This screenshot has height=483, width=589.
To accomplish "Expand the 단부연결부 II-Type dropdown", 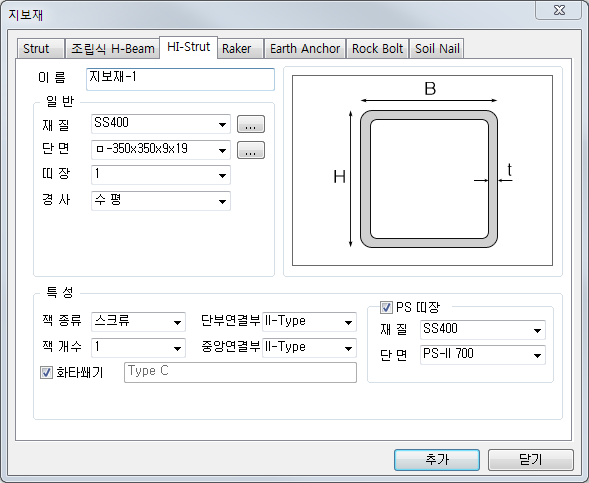I will coord(309,322).
